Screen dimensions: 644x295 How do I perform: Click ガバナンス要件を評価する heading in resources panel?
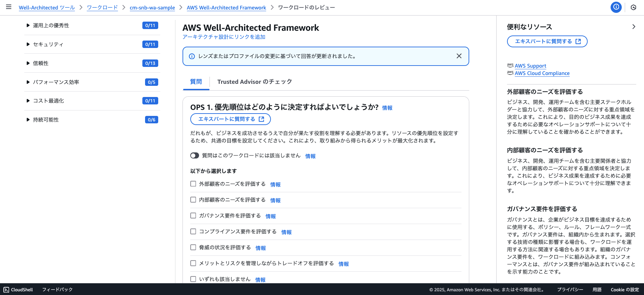click(542, 209)
